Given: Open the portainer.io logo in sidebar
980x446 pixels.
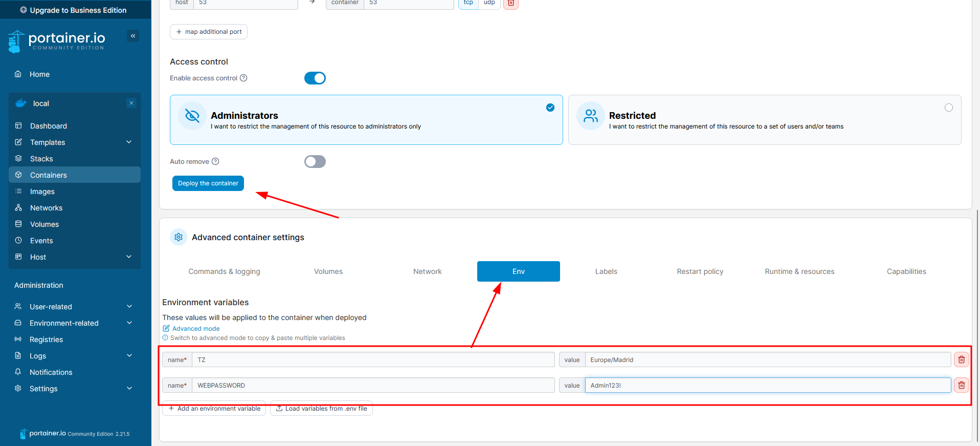Looking at the screenshot, I should pos(57,41).
